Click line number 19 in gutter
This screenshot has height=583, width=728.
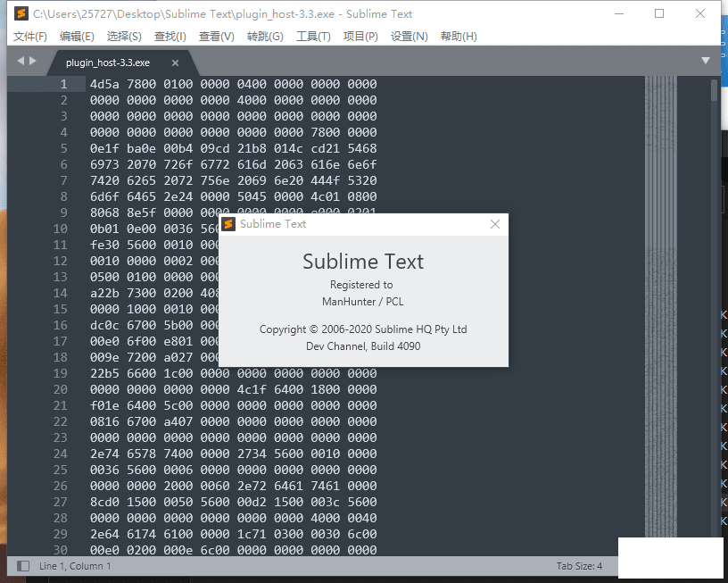click(x=61, y=373)
